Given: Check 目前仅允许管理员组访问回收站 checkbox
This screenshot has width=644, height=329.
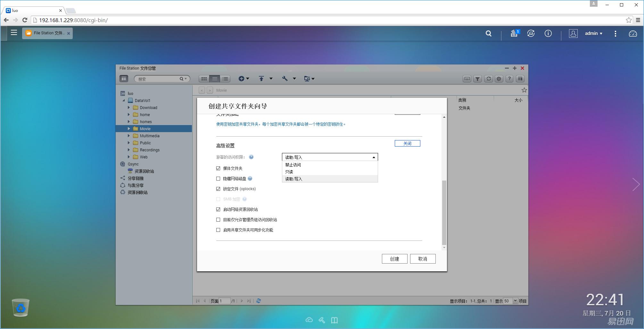Looking at the screenshot, I should click(x=218, y=220).
